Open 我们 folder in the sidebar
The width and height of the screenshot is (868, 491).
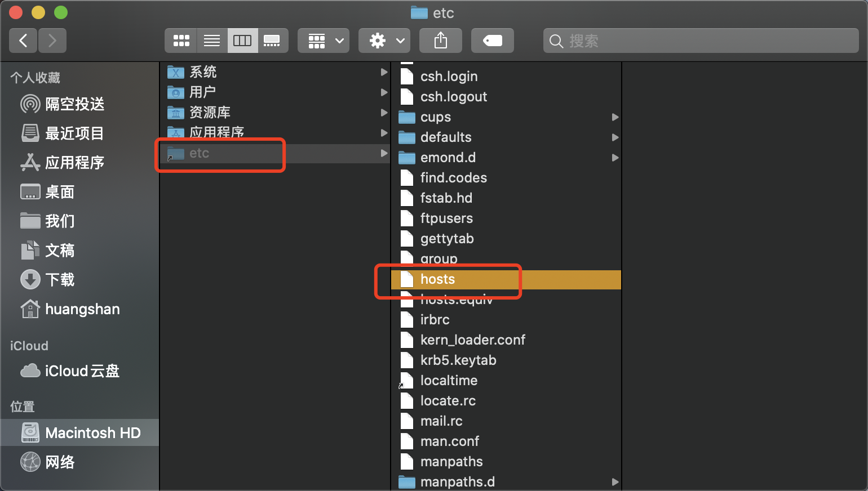coord(79,221)
